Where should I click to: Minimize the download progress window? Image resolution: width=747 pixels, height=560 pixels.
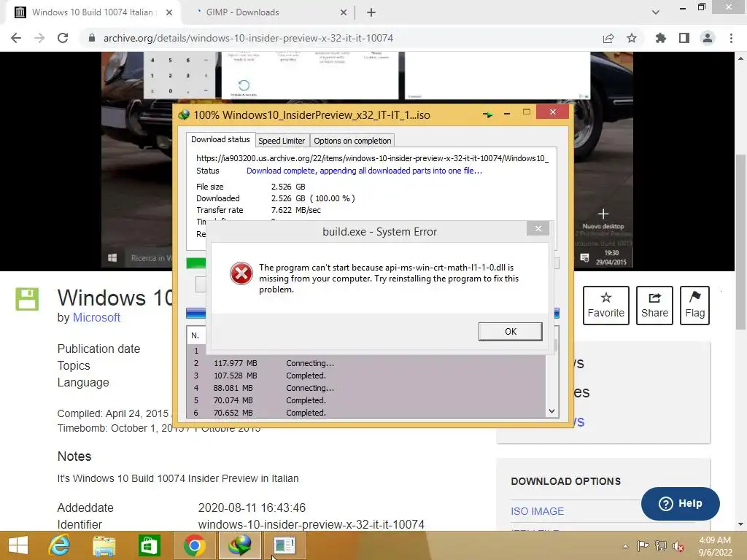(507, 113)
